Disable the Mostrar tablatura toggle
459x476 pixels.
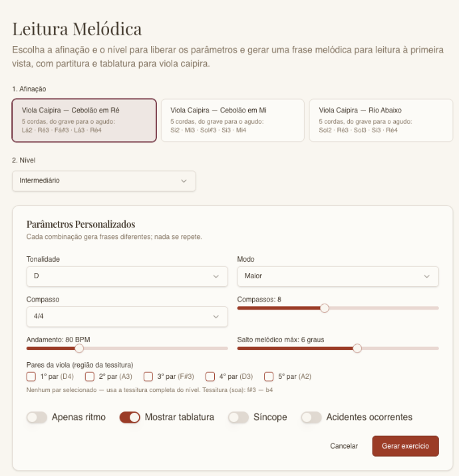130,417
